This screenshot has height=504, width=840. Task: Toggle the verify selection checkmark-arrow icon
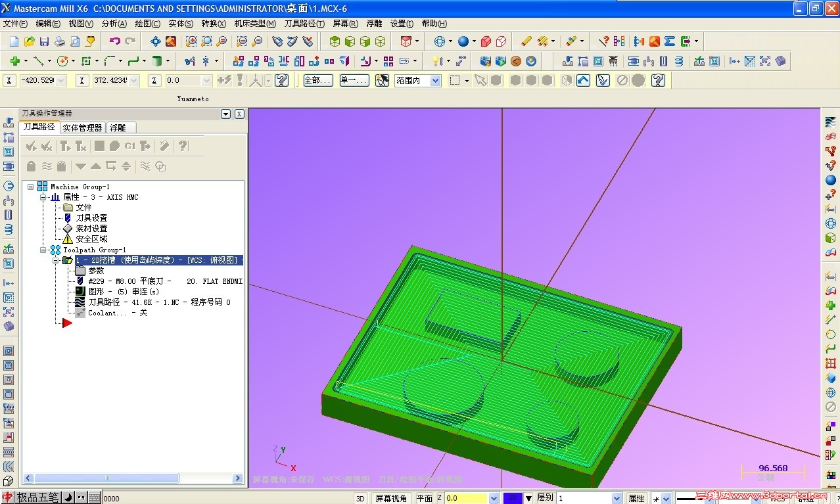[x=603, y=80]
